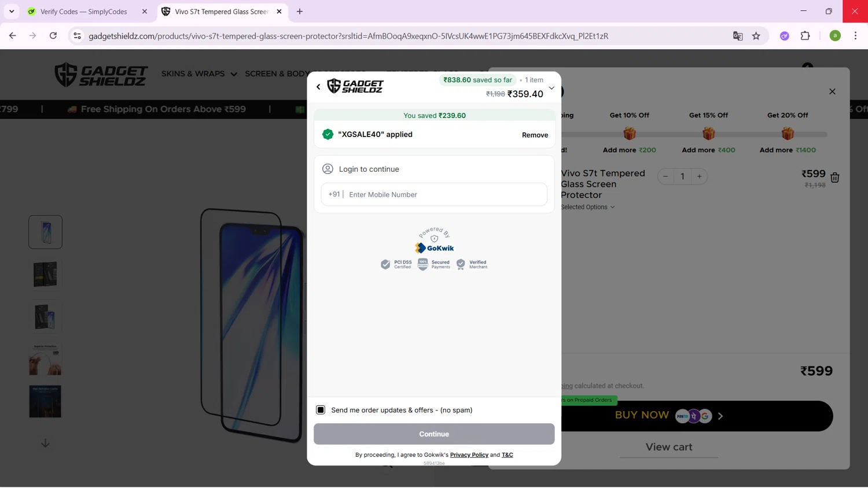868x488 pixels.
Task: Open the View cart link
Action: (x=669, y=447)
